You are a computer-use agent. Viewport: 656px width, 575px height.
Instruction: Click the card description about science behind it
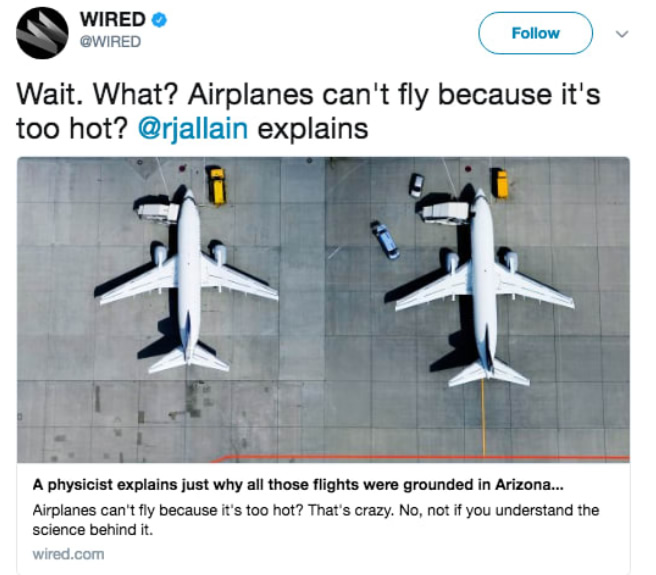click(x=315, y=520)
